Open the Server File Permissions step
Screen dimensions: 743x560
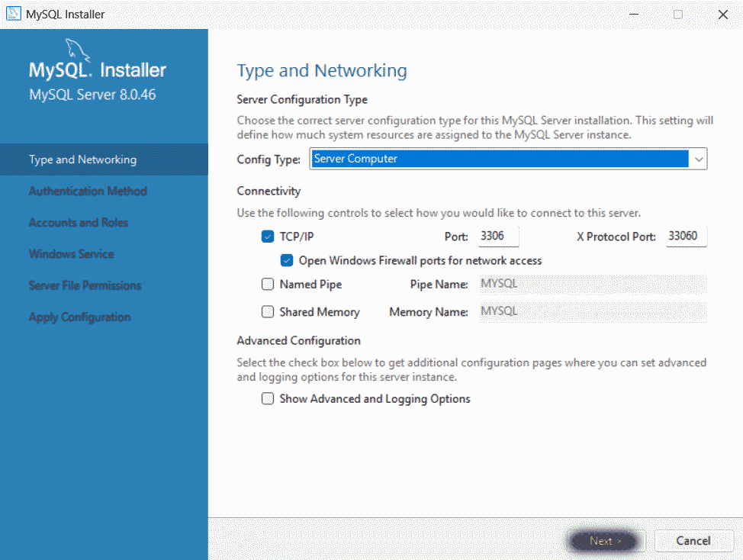coord(85,285)
